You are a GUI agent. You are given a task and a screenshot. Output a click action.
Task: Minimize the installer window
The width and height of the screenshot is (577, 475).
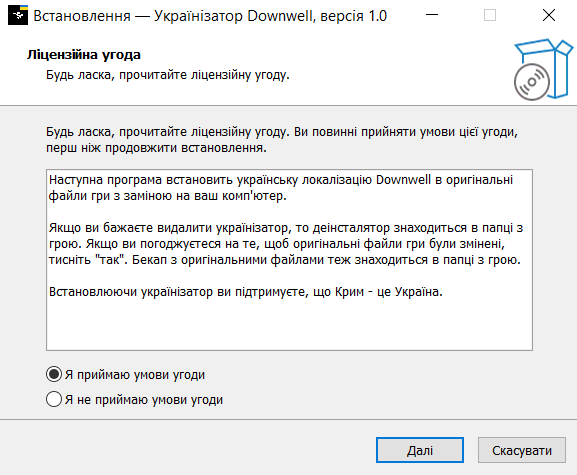(432, 15)
